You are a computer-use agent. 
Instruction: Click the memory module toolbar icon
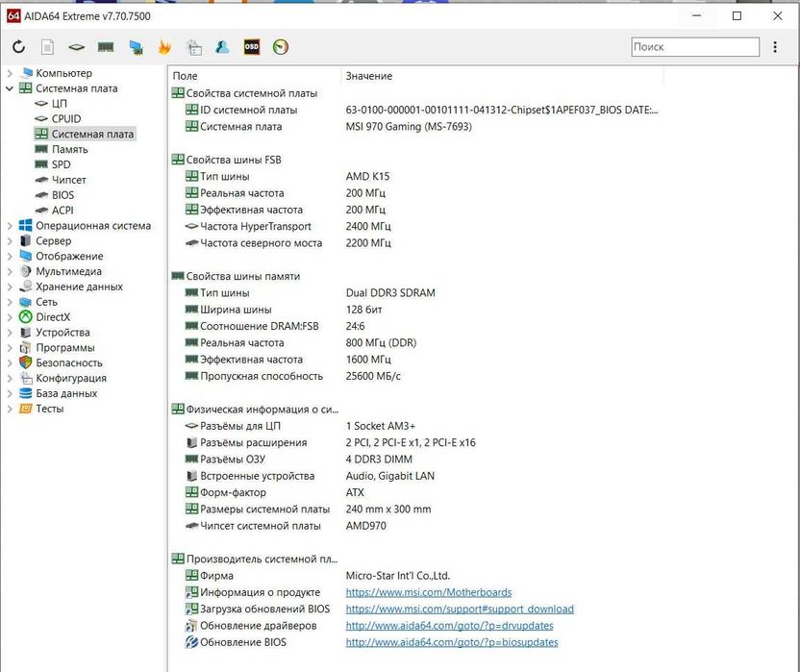[106, 47]
